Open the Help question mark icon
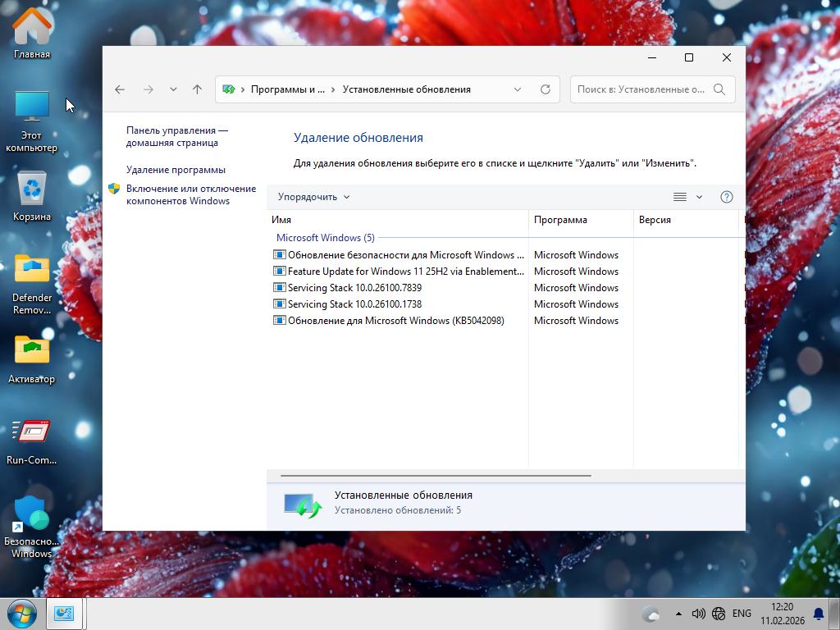This screenshot has width=840, height=630. 726,197
